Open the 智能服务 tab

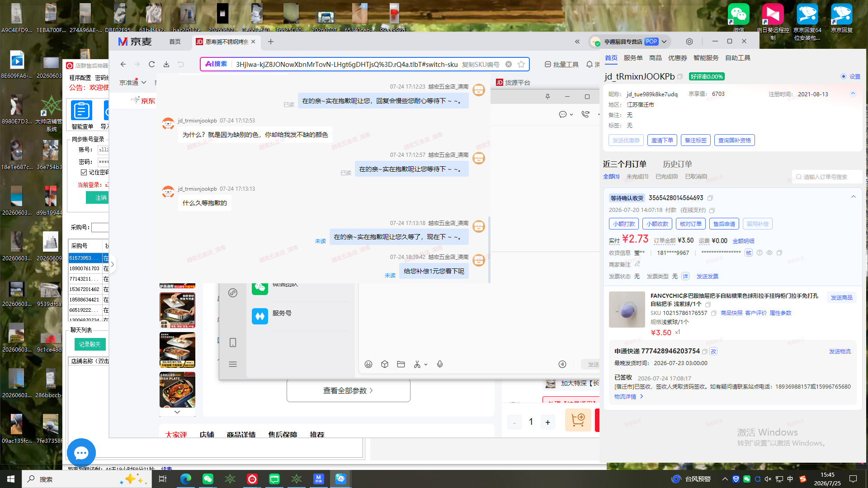[x=706, y=58]
